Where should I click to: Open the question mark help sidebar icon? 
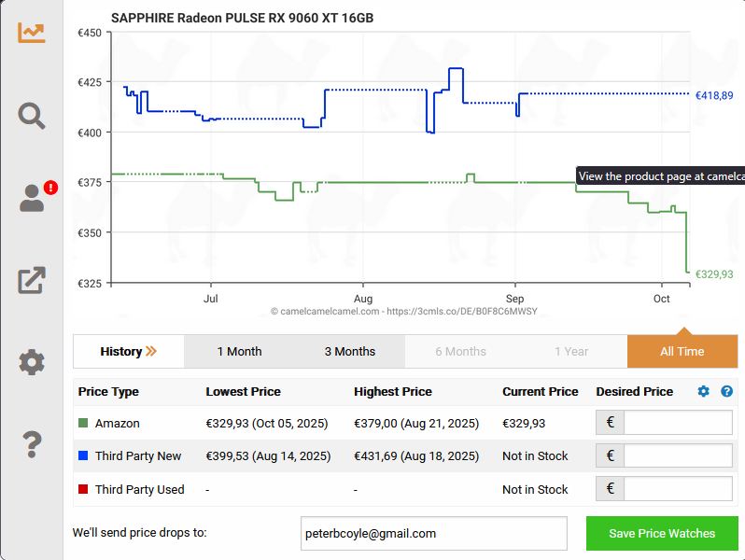[x=32, y=444]
